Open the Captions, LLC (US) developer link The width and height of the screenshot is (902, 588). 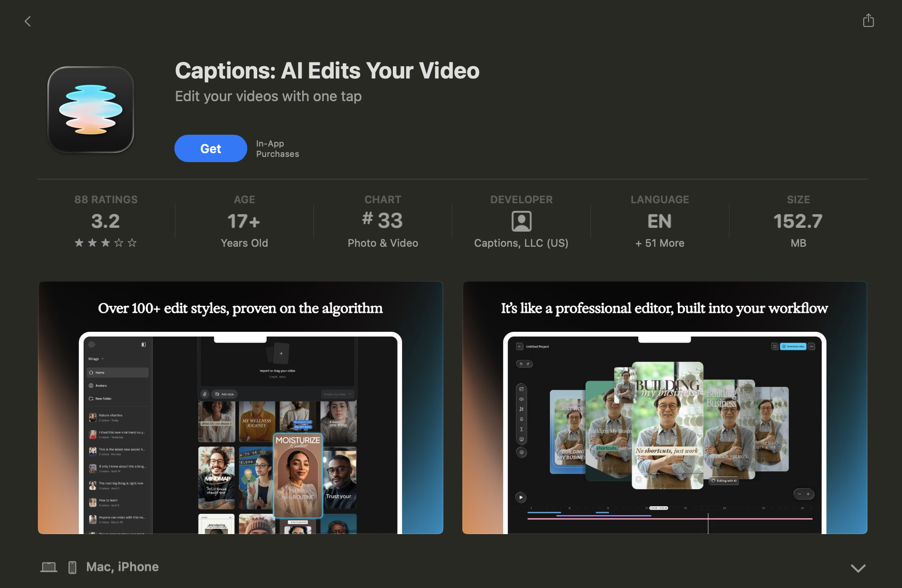point(521,243)
